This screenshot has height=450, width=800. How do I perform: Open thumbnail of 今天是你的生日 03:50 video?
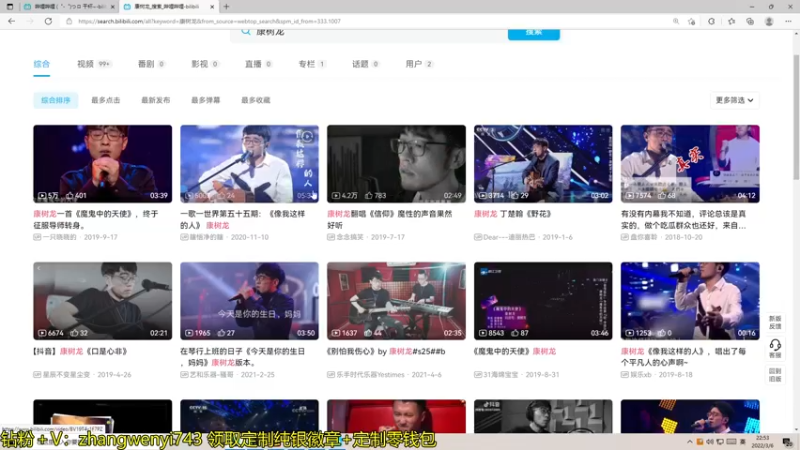[x=249, y=301]
